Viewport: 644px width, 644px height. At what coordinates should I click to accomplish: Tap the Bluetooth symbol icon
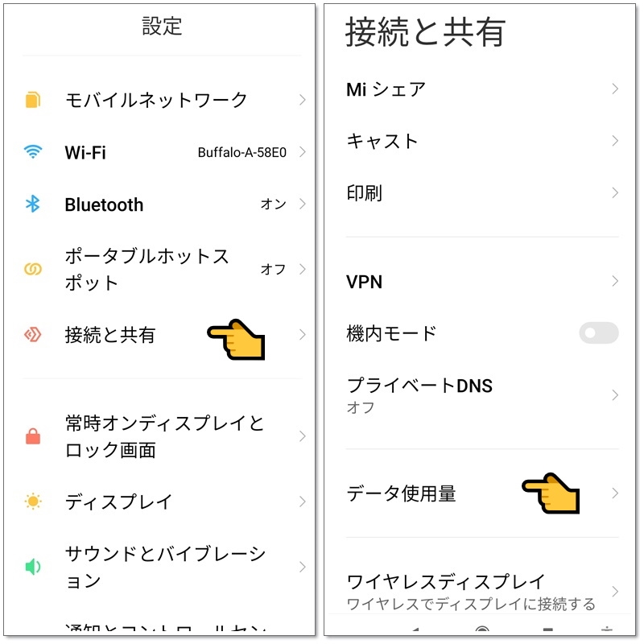pyautogui.click(x=32, y=204)
